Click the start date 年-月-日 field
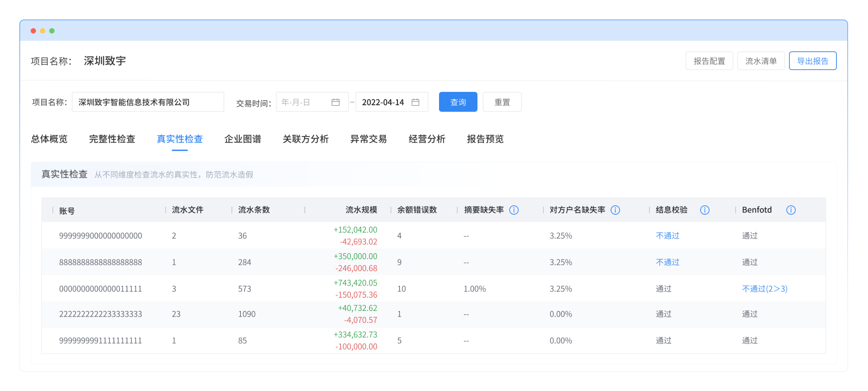This screenshot has height=391, width=868. [312, 102]
